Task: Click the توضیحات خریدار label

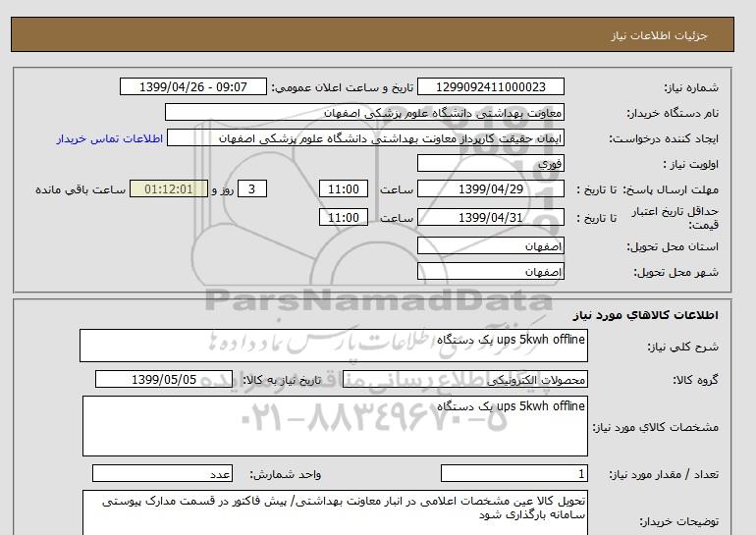Action: [x=678, y=521]
